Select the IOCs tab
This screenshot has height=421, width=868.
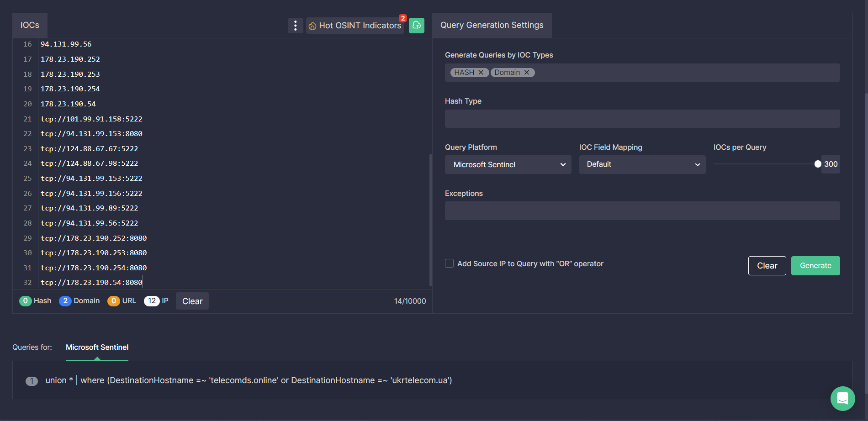coord(30,26)
